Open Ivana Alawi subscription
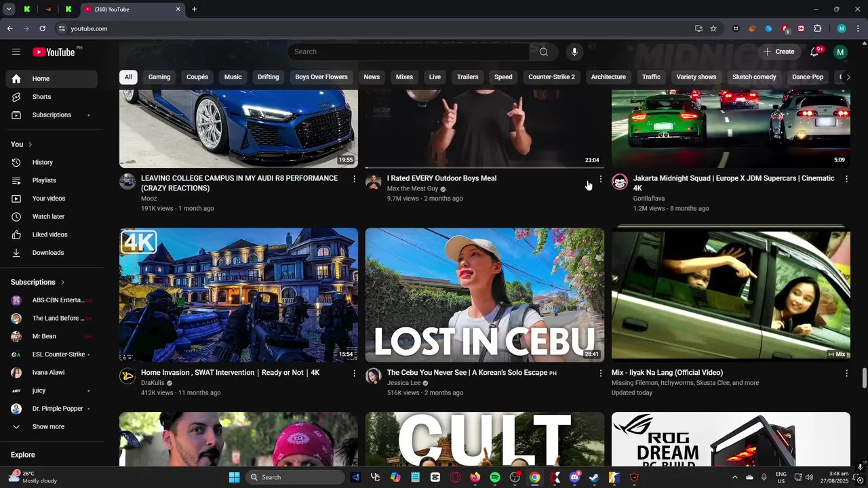 52,373
